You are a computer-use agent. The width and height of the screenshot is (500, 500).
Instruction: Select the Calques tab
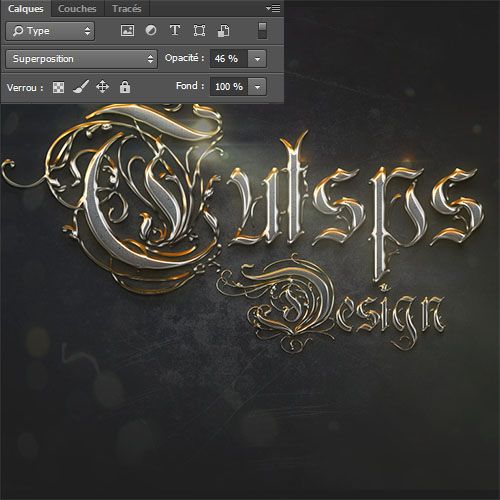[x=26, y=9]
